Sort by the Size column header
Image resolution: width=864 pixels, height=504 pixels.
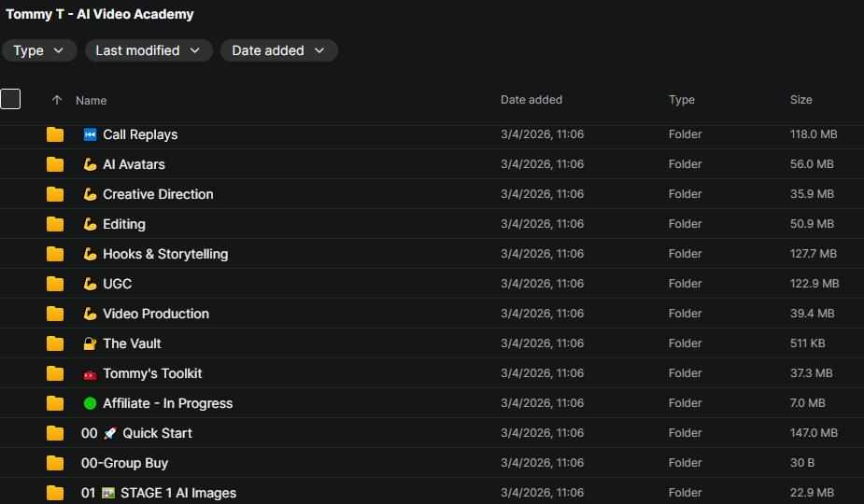click(800, 100)
